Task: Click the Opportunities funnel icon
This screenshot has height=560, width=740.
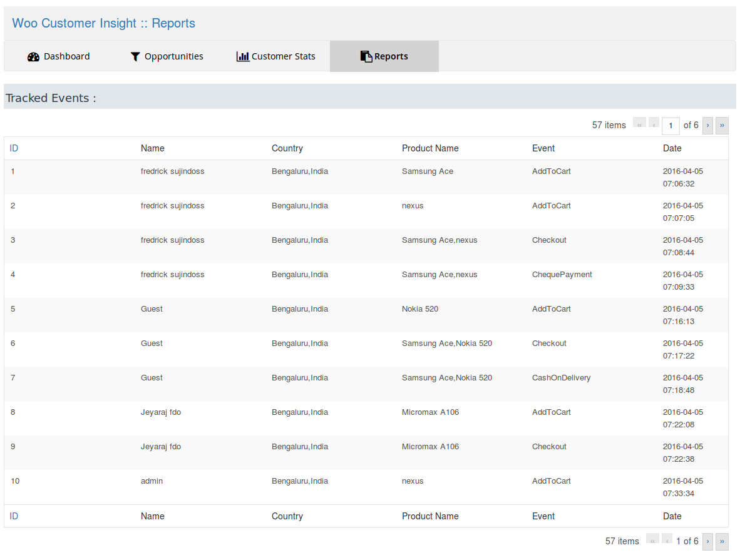Action: [135, 56]
